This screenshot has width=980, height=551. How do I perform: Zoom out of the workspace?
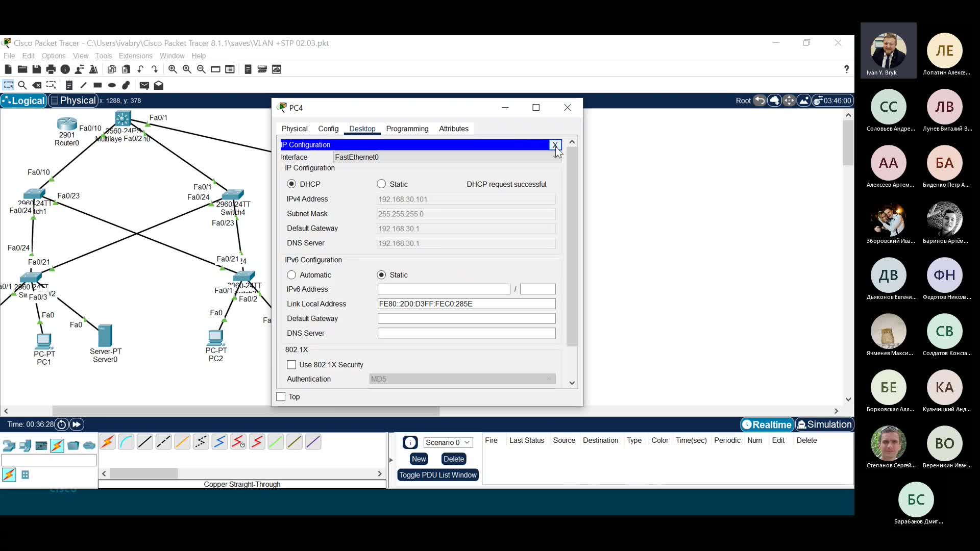(x=201, y=69)
